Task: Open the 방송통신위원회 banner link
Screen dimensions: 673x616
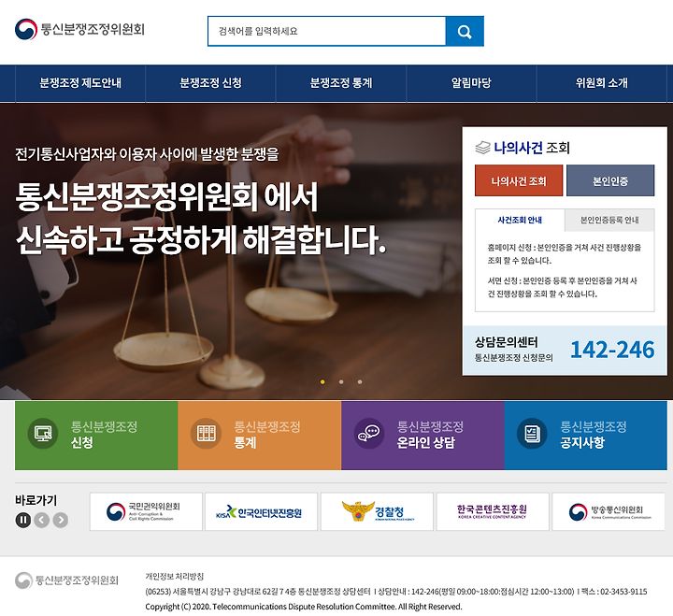Action: point(609,511)
